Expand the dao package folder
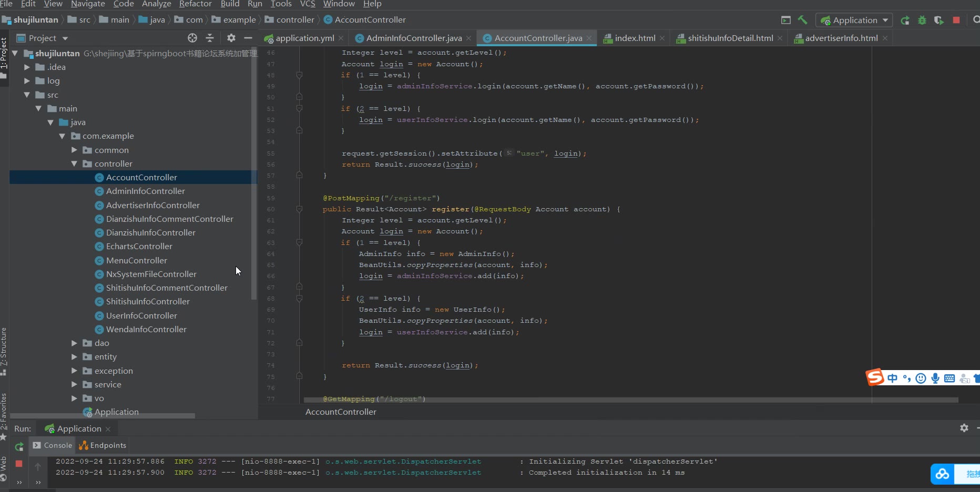Viewport: 980px width, 492px height. (x=74, y=343)
